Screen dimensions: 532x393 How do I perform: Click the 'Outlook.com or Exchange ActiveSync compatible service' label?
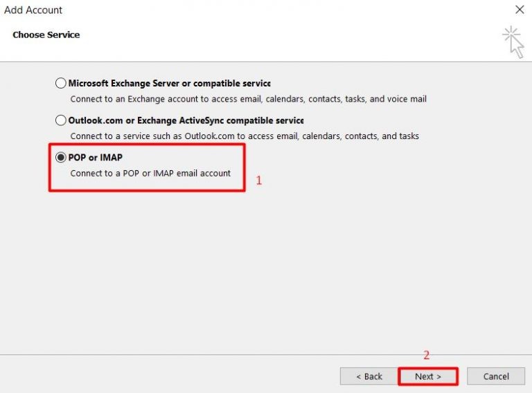(x=186, y=120)
